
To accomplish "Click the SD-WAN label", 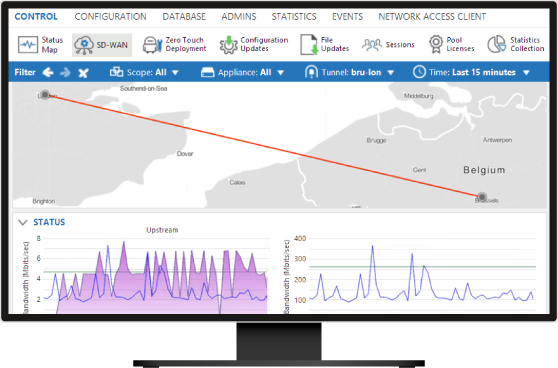I will tap(112, 45).
